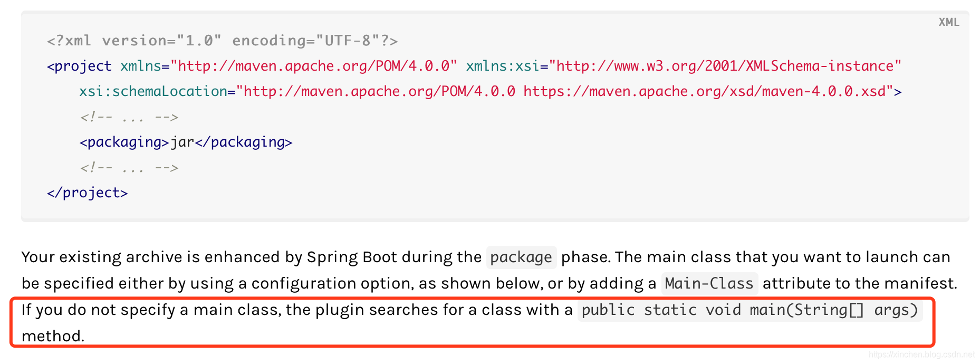Click the closing project tag
980x364 pixels.
click(87, 193)
